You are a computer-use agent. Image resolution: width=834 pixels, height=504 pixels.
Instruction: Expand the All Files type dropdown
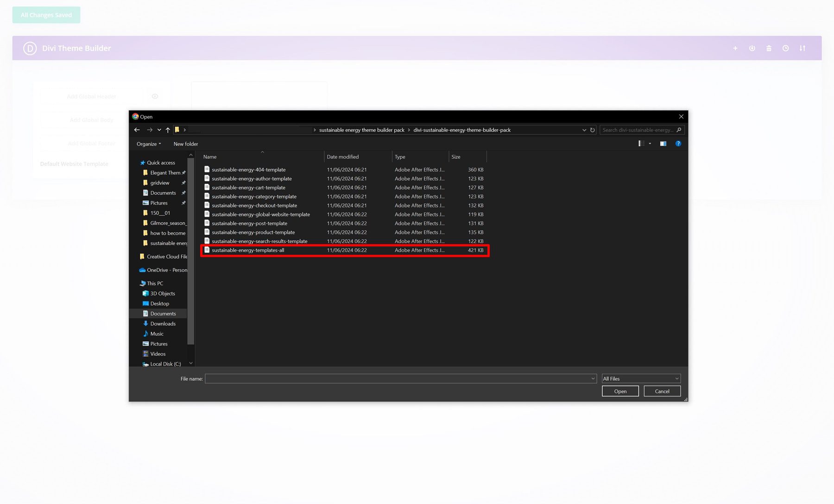pyautogui.click(x=640, y=379)
